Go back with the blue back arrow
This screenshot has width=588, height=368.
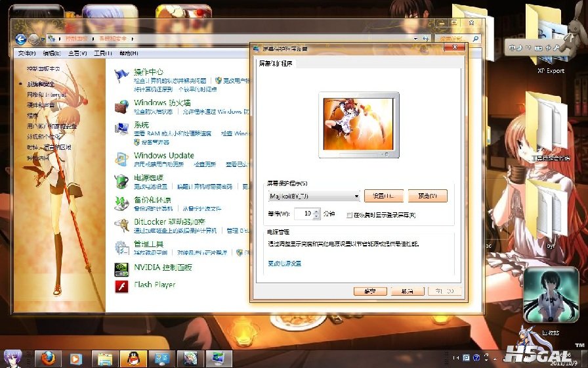tap(20, 39)
